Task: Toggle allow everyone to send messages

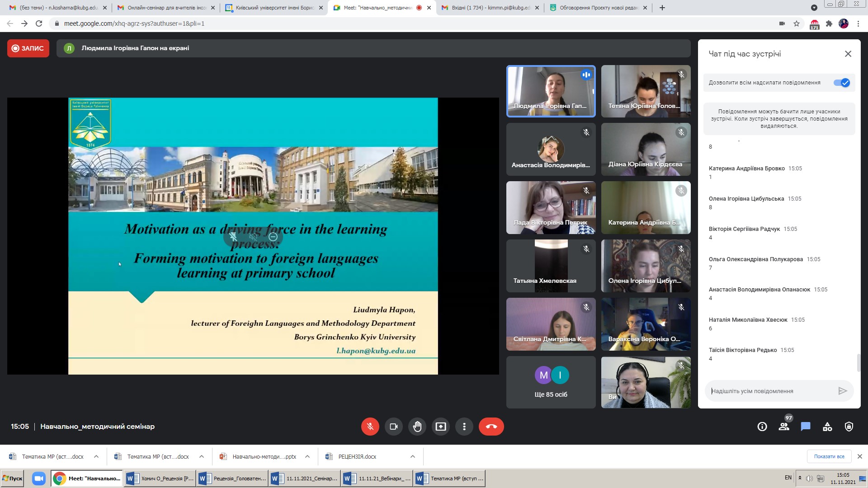Action: (842, 83)
